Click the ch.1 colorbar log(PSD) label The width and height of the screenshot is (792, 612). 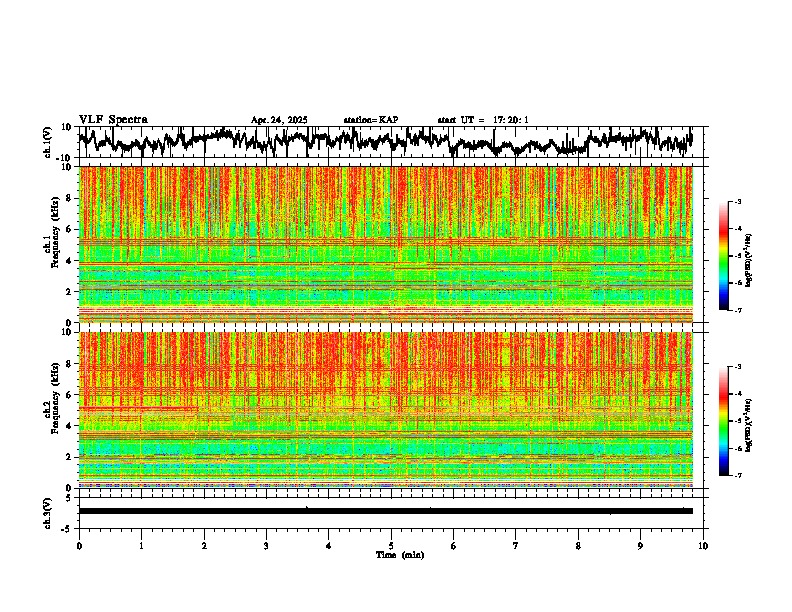749,260
